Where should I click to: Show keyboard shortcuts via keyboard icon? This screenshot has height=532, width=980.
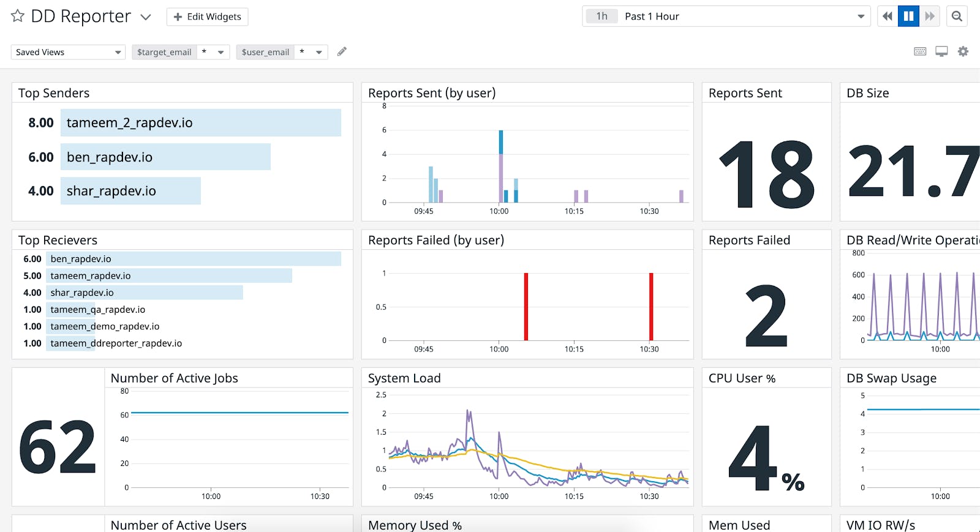tap(920, 51)
